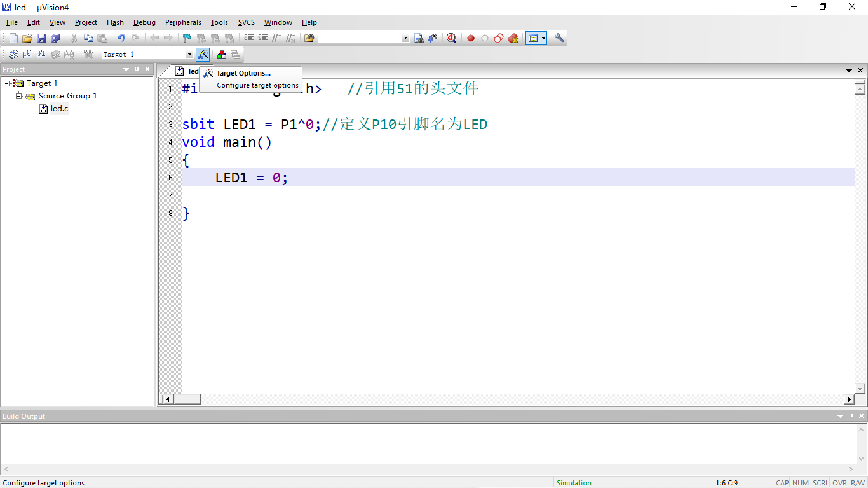Close the Build Output panel
This screenshot has width=868, height=488.
(862, 416)
